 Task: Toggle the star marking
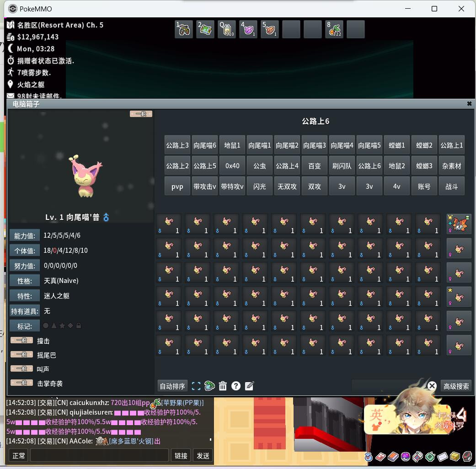(x=62, y=326)
